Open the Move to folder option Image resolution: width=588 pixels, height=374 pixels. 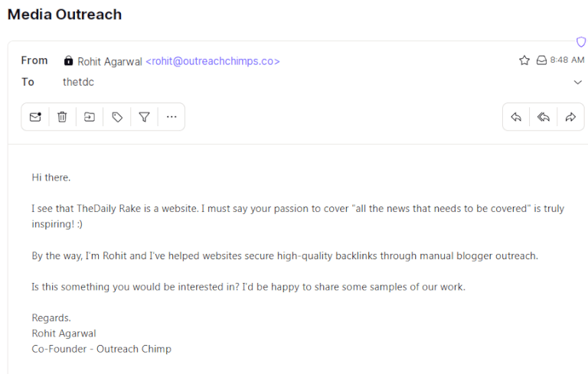[x=90, y=117]
